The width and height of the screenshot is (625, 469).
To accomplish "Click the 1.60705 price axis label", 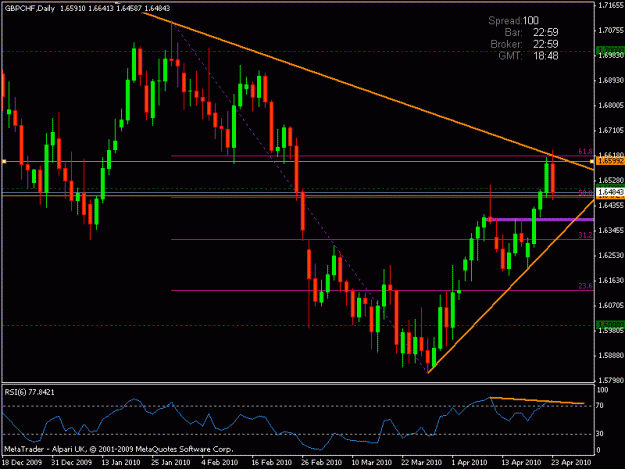I will 611,305.
